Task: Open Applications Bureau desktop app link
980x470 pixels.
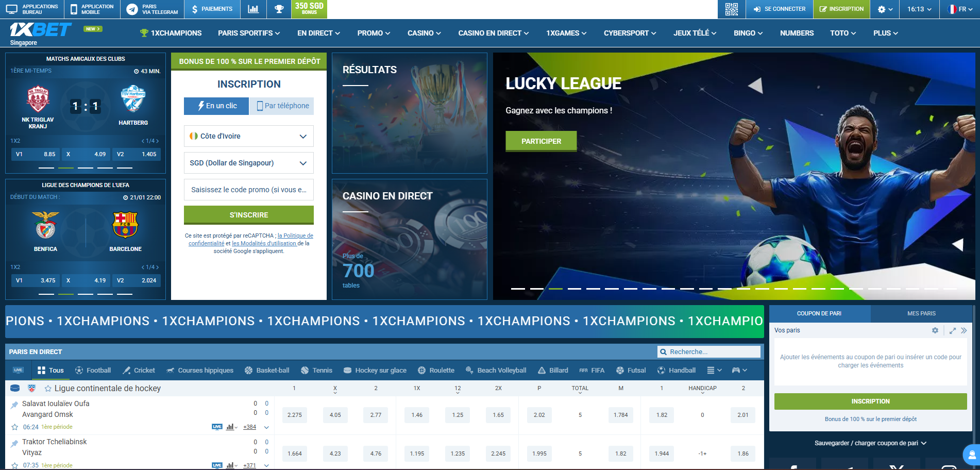Action: [32, 9]
